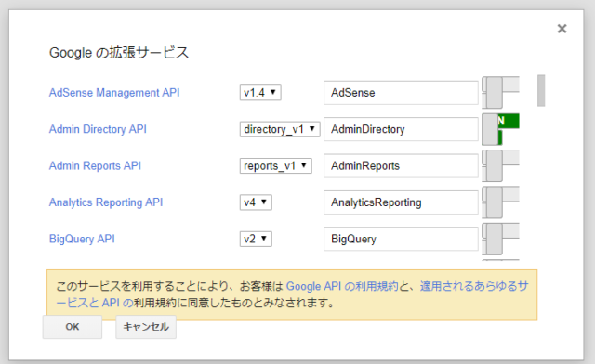Confirm with the OK button
Image resolution: width=595 pixels, height=364 pixels.
point(73,327)
